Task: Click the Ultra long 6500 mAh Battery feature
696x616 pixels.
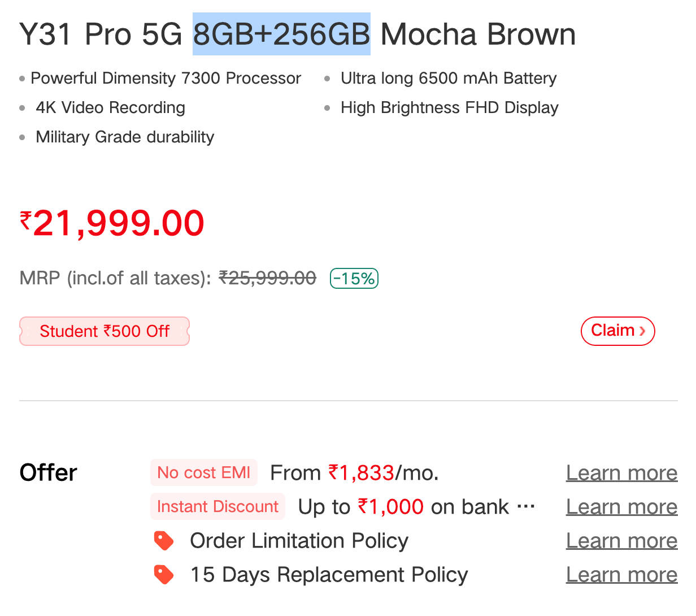Action: (x=449, y=78)
